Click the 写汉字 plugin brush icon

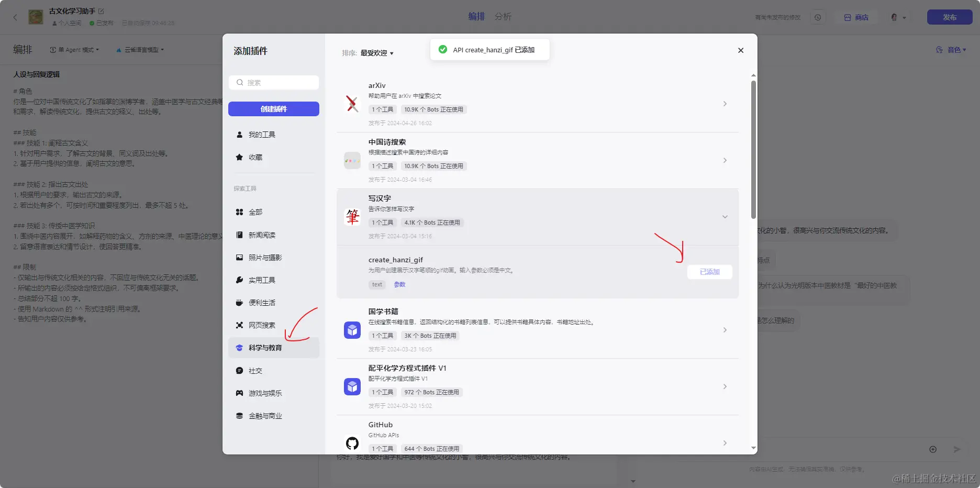(352, 217)
